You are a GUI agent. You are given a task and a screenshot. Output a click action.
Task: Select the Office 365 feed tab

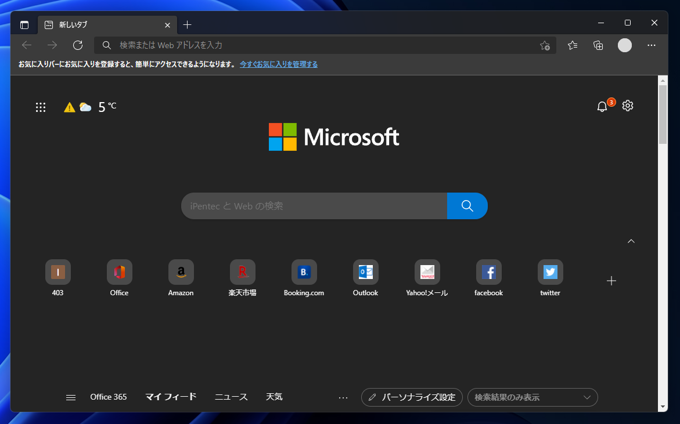tap(108, 397)
